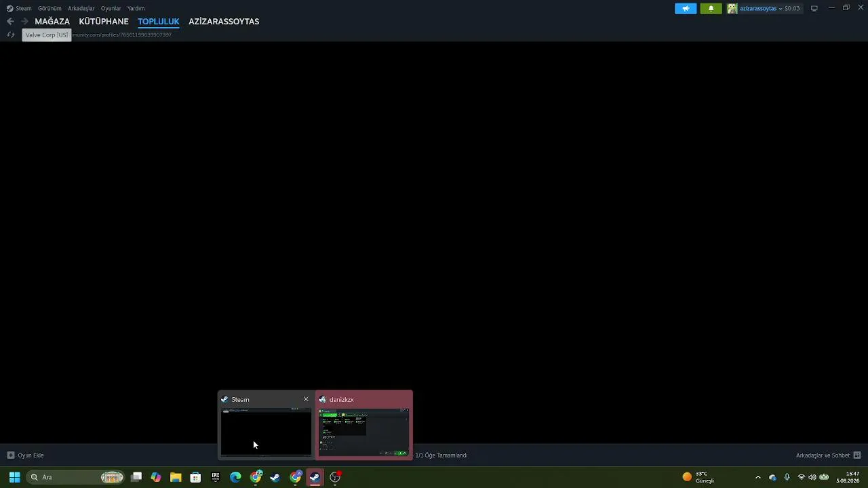Restore down the Steam window
Viewport: 868px width, 488px height.
pos(846,8)
